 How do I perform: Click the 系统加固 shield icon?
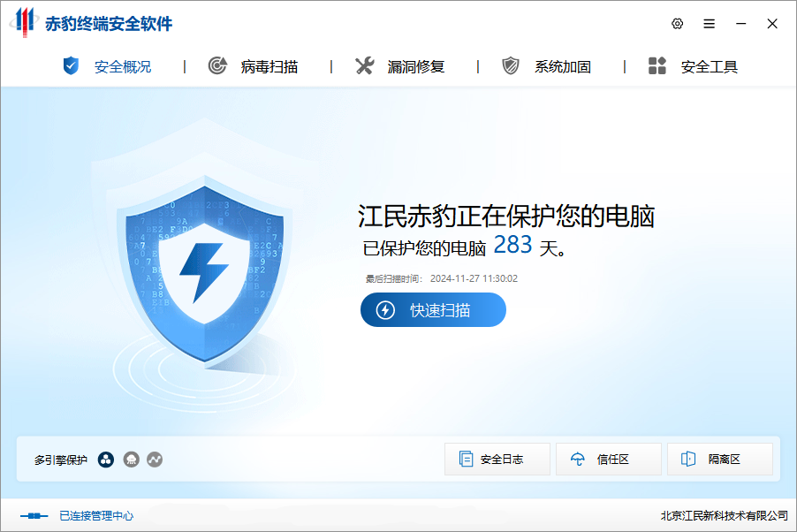coord(511,66)
